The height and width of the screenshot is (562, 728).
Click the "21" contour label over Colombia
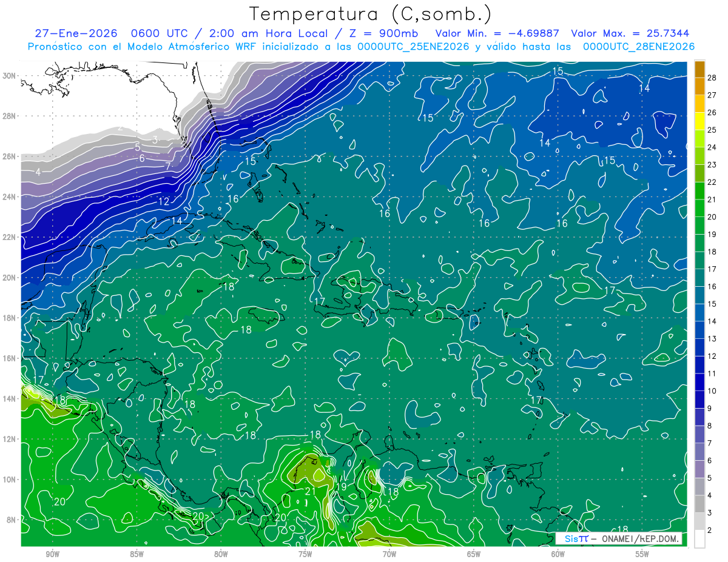310,492
